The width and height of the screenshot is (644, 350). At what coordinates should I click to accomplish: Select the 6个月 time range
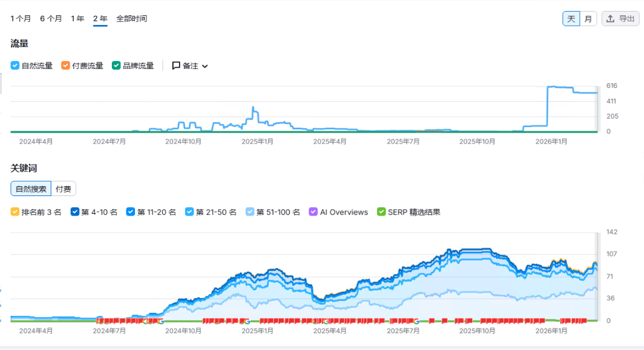click(51, 18)
